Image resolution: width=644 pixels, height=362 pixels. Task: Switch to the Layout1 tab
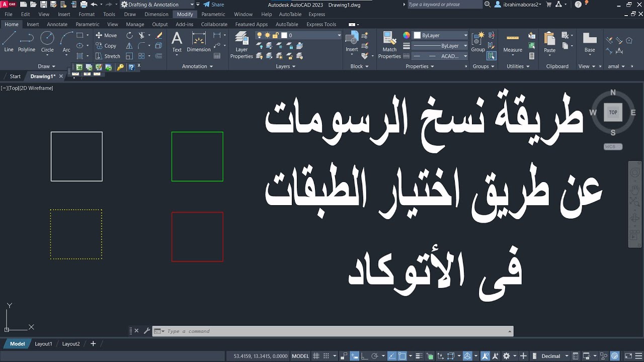click(x=43, y=344)
